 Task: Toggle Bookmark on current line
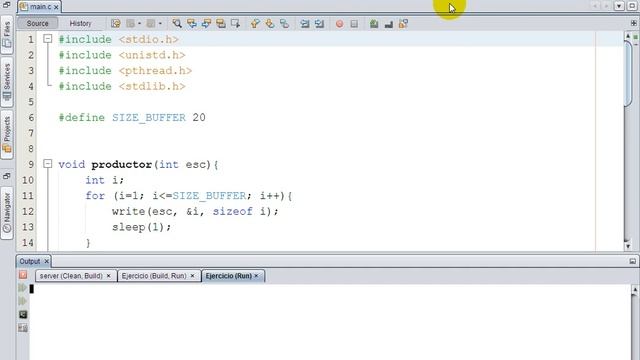284,24
